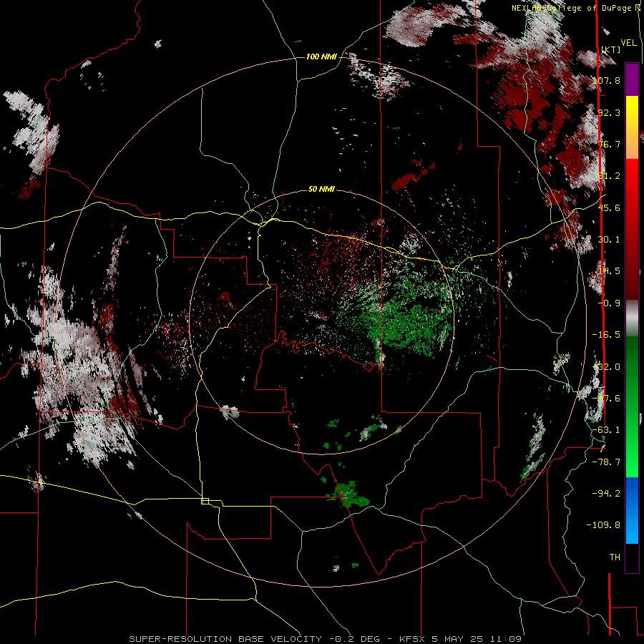Click the Super-Resolution Base Velocity caption
644x644 pixels.
[x=326, y=639]
